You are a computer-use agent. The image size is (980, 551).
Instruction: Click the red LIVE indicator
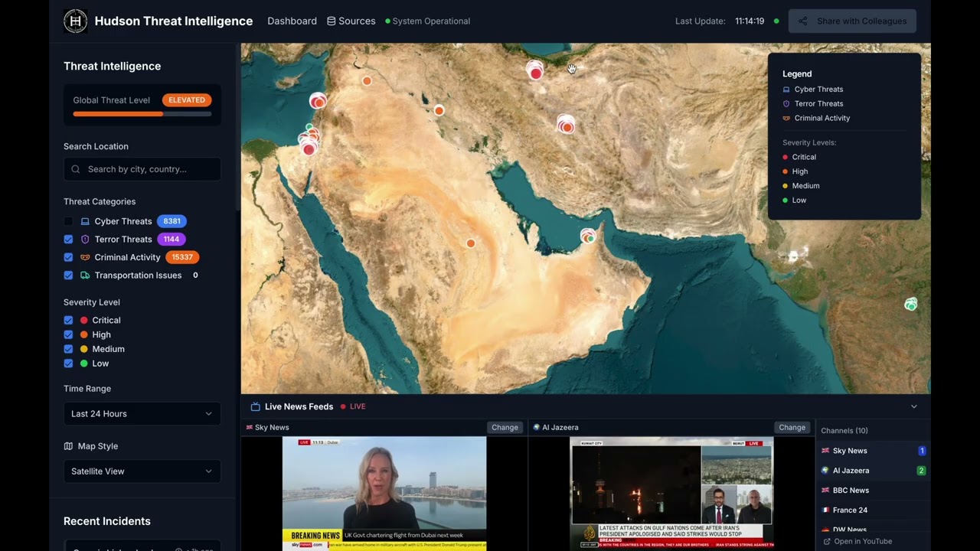pyautogui.click(x=353, y=406)
